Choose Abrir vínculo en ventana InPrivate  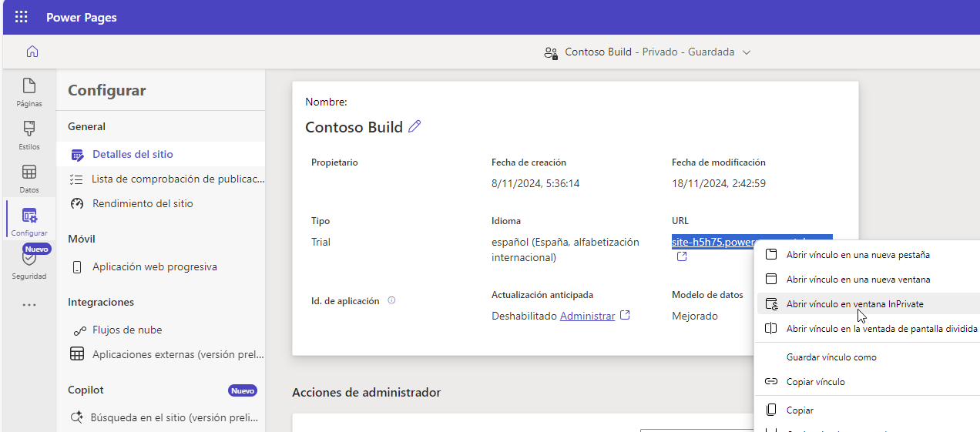869,304
